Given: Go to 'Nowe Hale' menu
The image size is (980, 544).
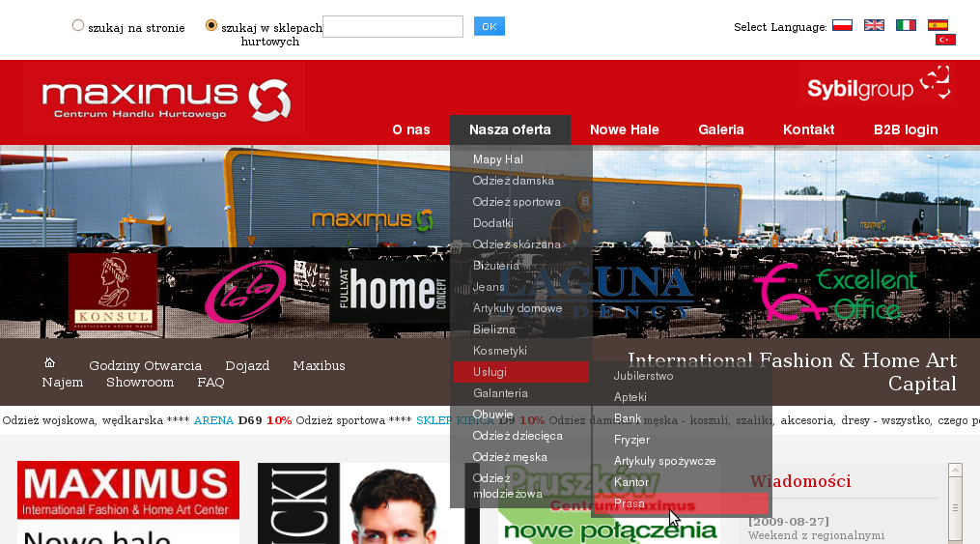Looking at the screenshot, I should [x=625, y=129].
